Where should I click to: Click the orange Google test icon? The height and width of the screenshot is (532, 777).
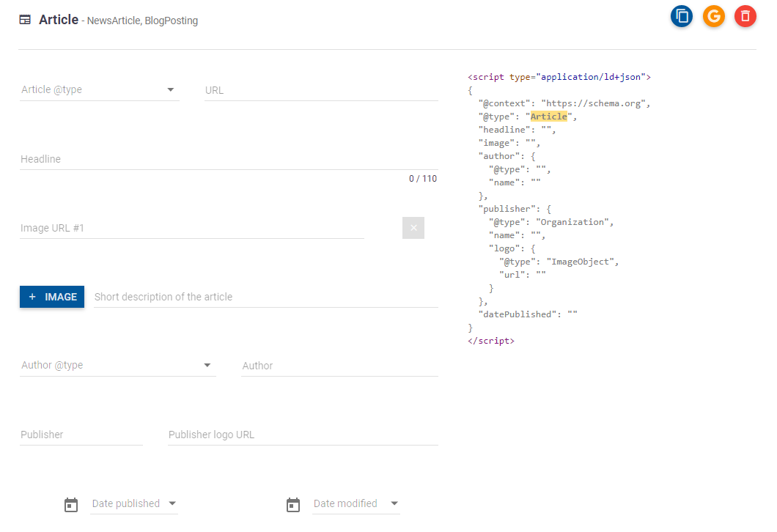click(714, 16)
